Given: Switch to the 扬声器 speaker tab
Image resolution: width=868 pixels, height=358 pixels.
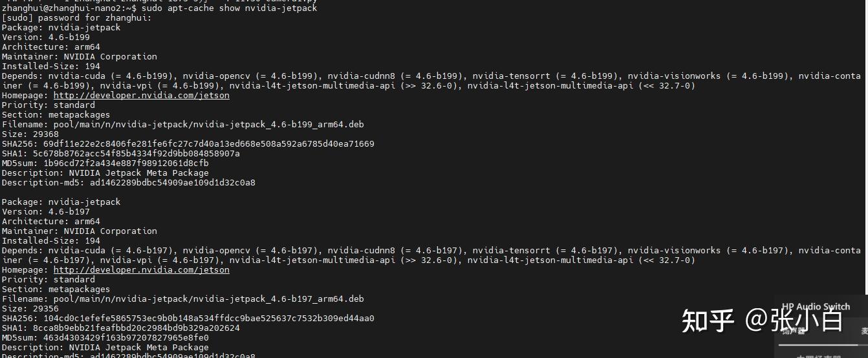Looking at the screenshot, I should click(x=794, y=331).
